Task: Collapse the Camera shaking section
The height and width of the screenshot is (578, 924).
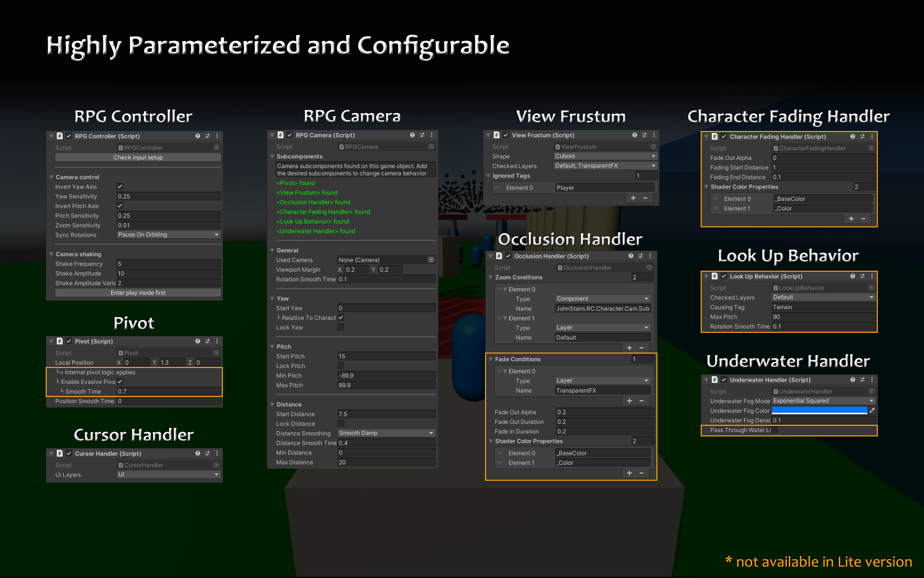Action: 51,254
